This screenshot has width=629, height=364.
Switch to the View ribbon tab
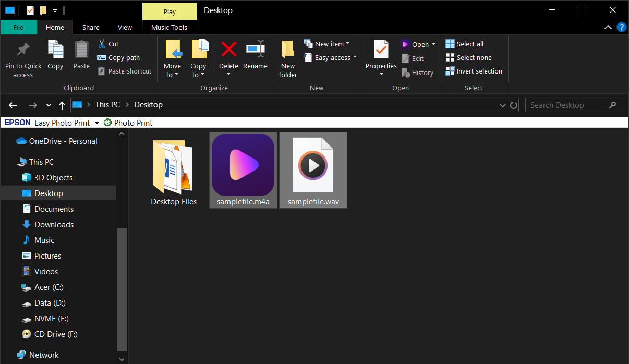[125, 27]
